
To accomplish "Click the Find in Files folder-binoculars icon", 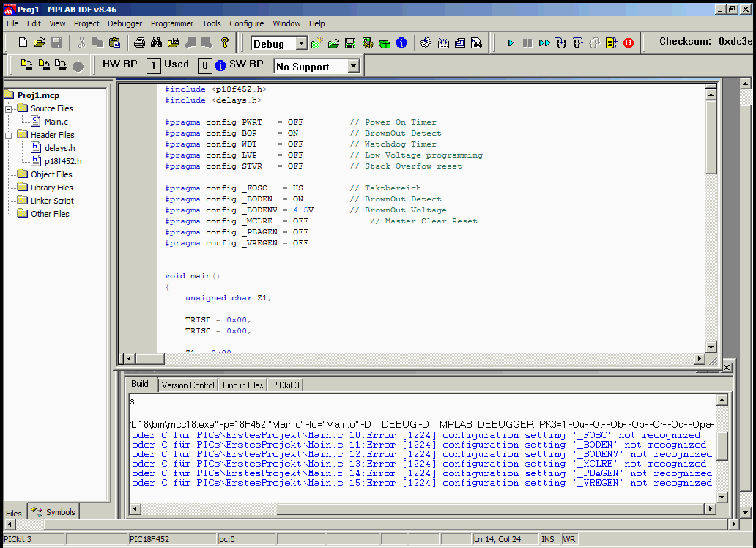I will point(173,43).
